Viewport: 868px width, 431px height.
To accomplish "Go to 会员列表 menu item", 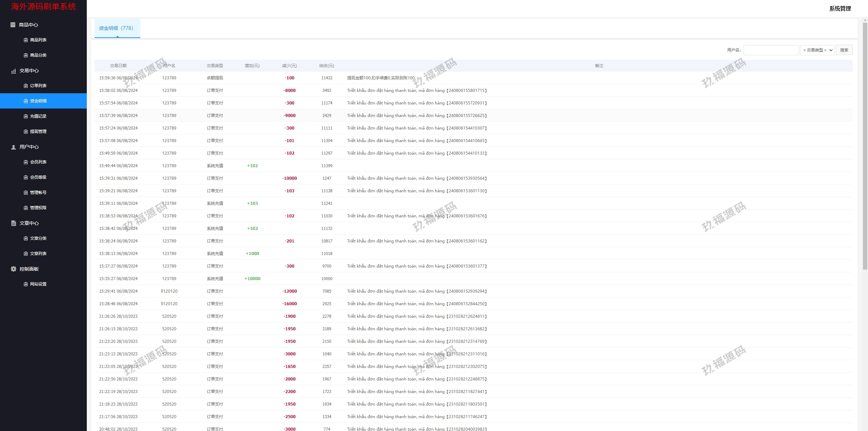I will tap(38, 162).
